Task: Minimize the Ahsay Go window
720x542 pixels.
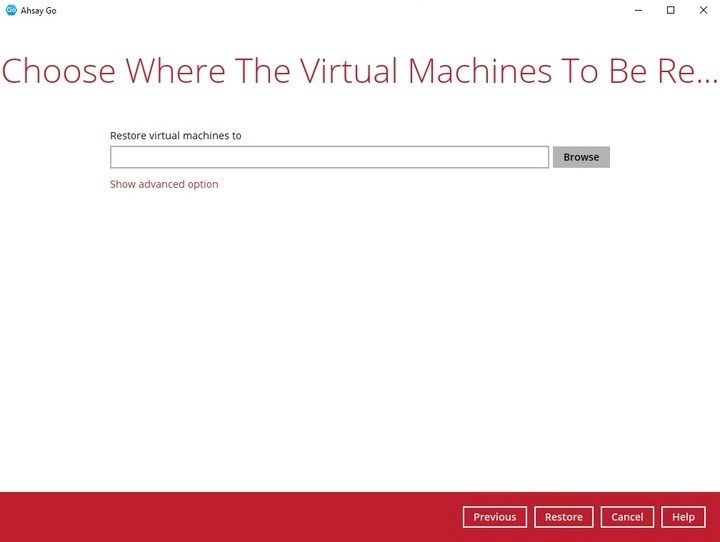Action: click(x=638, y=10)
